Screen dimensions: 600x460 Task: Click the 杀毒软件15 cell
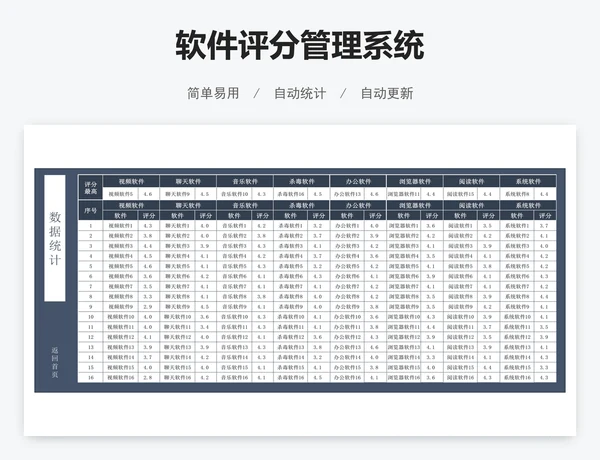point(291,367)
